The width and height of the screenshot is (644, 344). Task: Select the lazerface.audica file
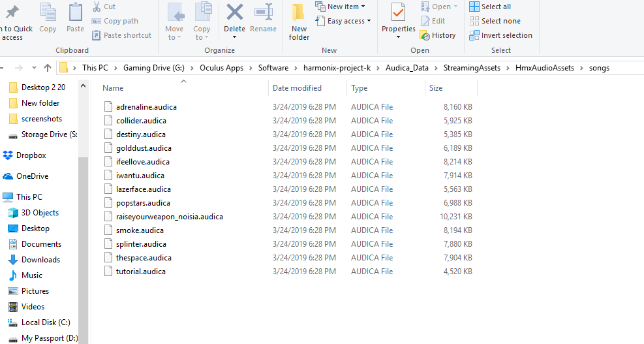coord(144,189)
